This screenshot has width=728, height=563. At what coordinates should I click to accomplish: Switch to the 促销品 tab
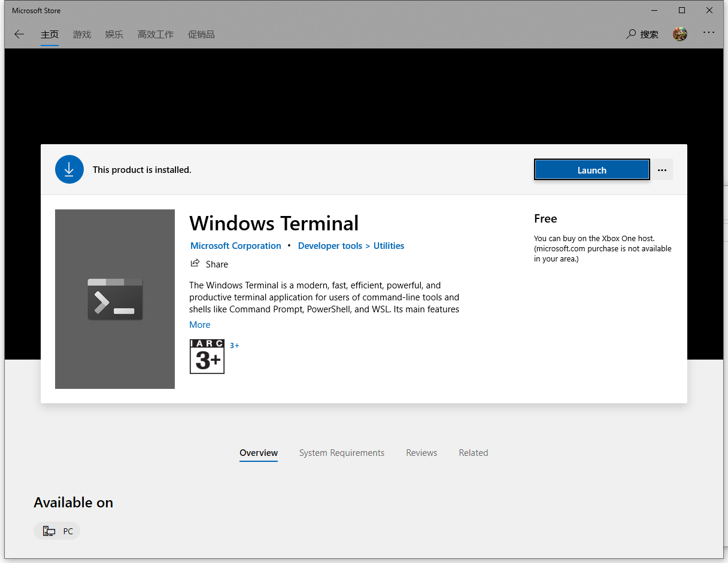point(201,35)
